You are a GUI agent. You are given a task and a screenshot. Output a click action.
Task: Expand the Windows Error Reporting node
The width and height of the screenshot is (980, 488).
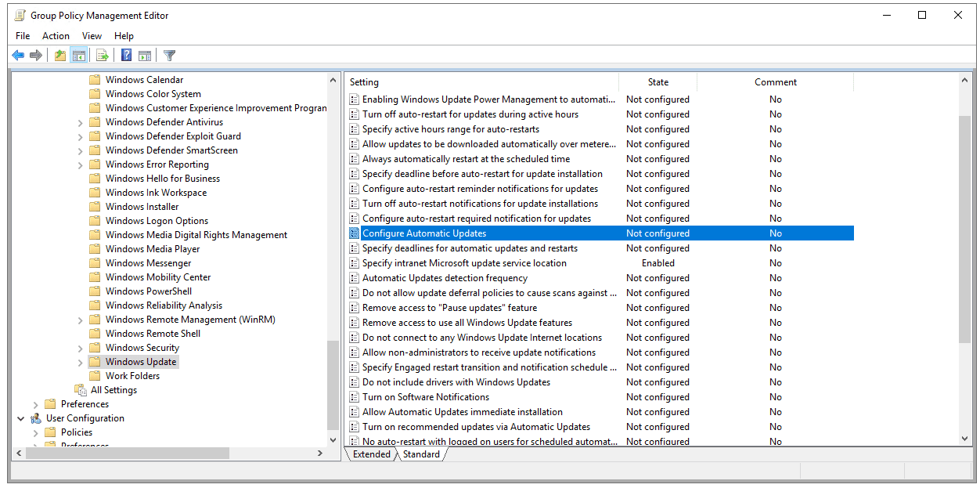(81, 164)
